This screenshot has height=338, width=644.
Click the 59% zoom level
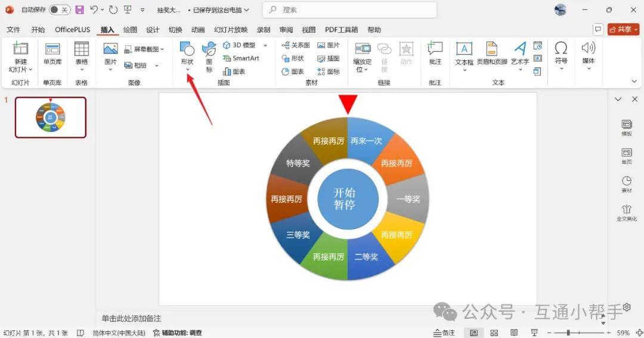pyautogui.click(x=623, y=332)
